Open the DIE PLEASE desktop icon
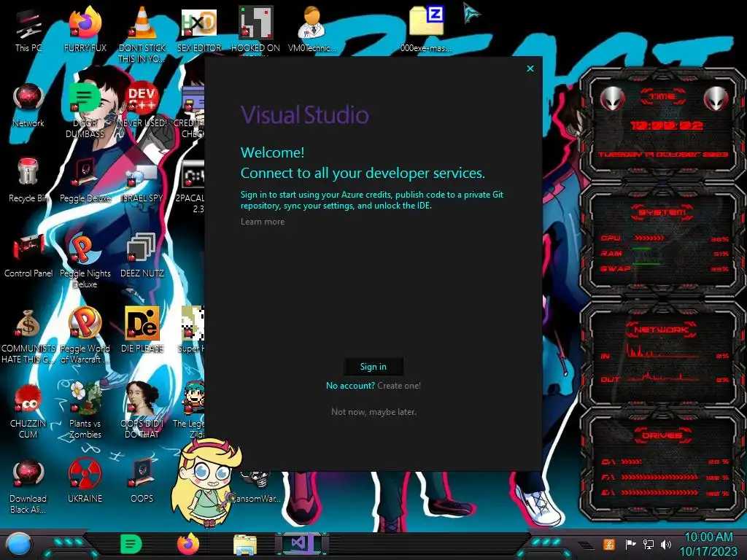This screenshot has width=747, height=560. tap(142, 330)
